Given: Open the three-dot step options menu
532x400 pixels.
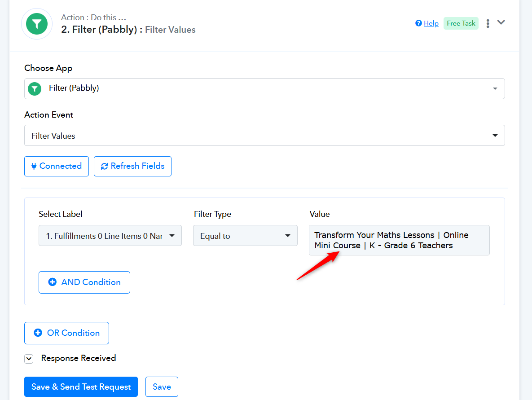Looking at the screenshot, I should pos(488,23).
